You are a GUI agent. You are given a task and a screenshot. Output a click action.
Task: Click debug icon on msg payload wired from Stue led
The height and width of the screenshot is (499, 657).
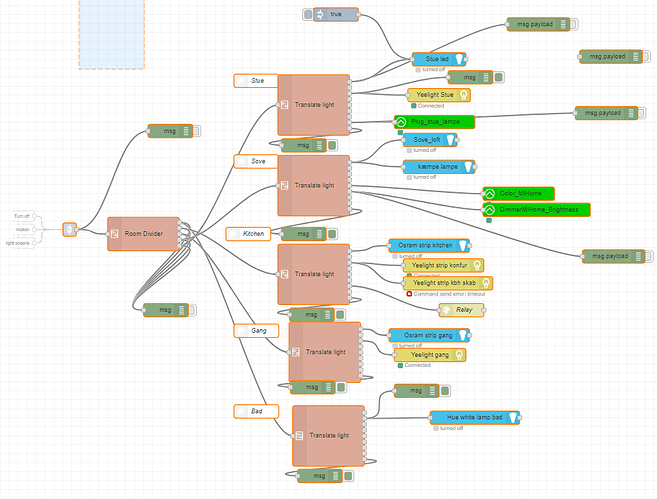[x=563, y=25]
